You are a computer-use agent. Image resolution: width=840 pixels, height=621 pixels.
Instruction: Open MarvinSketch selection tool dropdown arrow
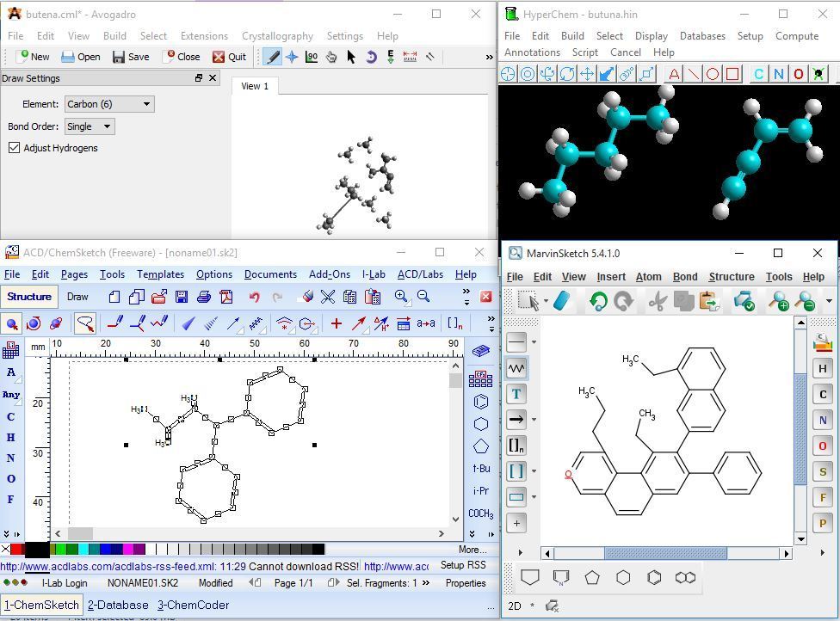click(546, 301)
